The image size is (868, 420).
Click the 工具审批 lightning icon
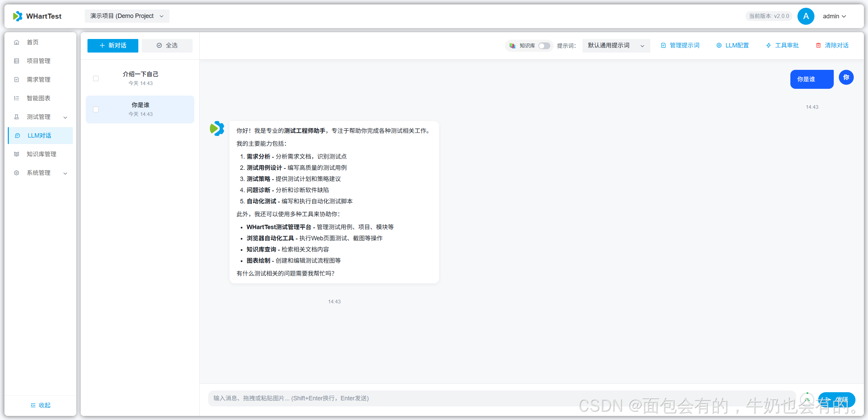click(x=769, y=45)
